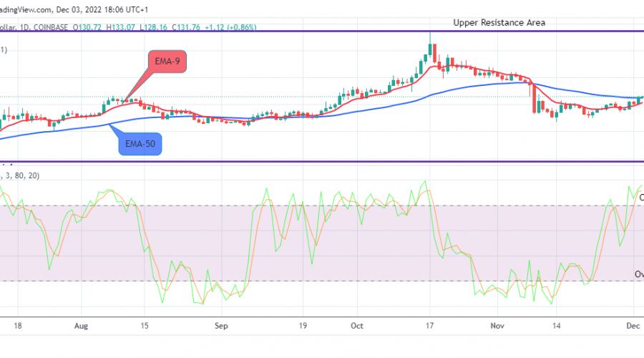
Task: Click the stochastic settings legend ending in 80, 20
Action: click(21, 175)
